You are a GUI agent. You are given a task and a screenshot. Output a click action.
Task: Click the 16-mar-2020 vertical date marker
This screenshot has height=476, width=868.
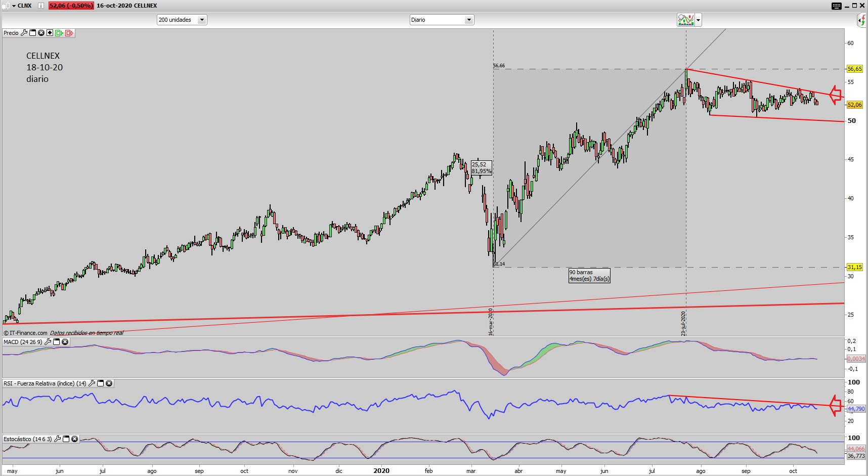pyautogui.click(x=491, y=321)
